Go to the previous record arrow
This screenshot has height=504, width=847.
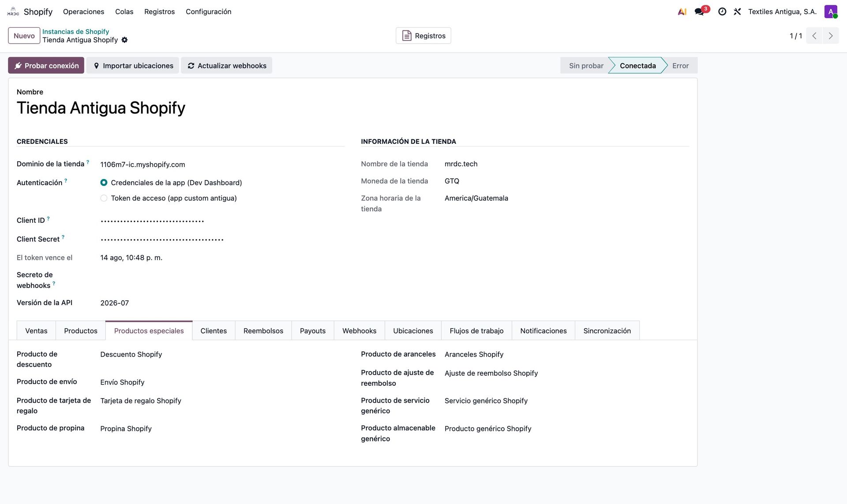click(x=814, y=36)
